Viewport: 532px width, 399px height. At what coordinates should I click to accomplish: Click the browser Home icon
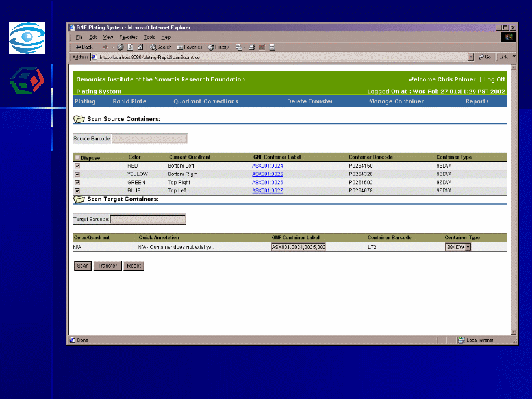click(140, 47)
